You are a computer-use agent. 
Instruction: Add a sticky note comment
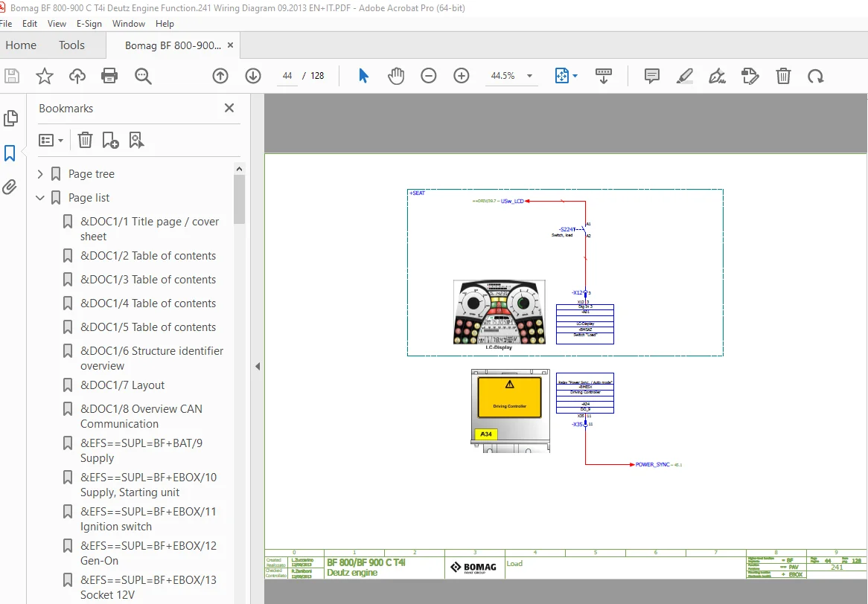click(x=652, y=76)
